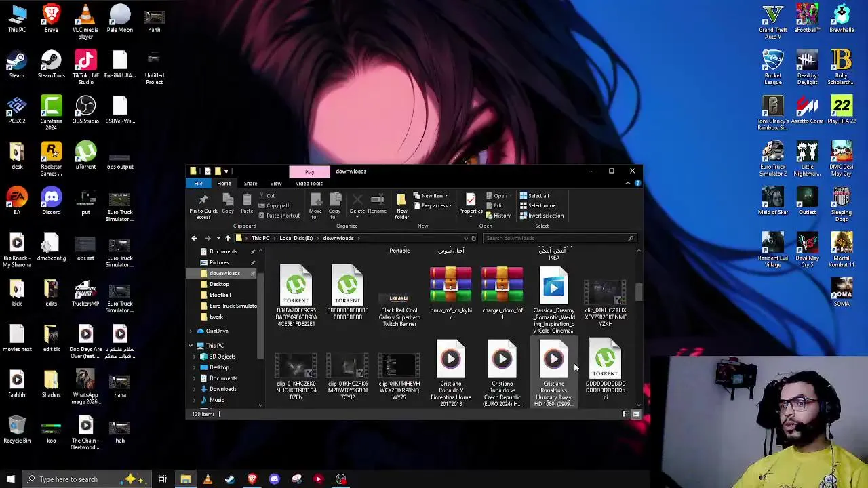Select Classical_Dreamy_Romantic video file

point(554,300)
